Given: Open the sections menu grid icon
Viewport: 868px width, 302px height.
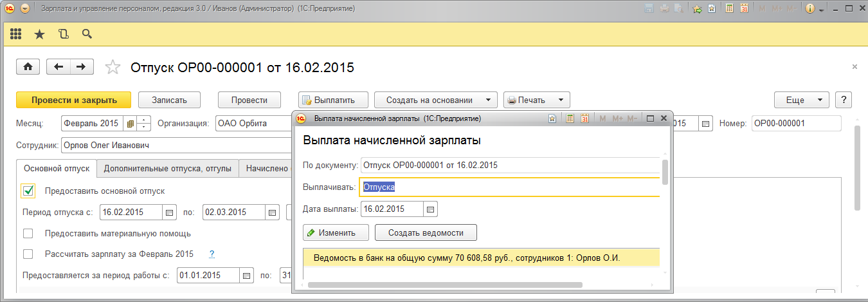Looking at the screenshot, I should click(x=16, y=34).
